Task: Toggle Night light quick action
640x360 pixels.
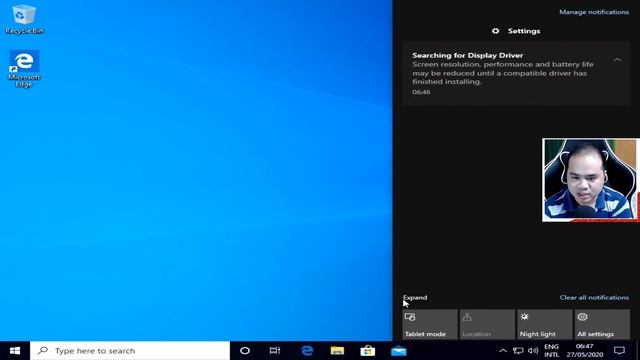Action: tap(545, 324)
